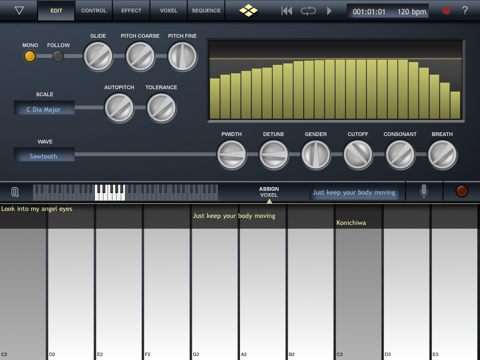Click the PWIDTH knob
480x360 pixels.
(x=232, y=155)
